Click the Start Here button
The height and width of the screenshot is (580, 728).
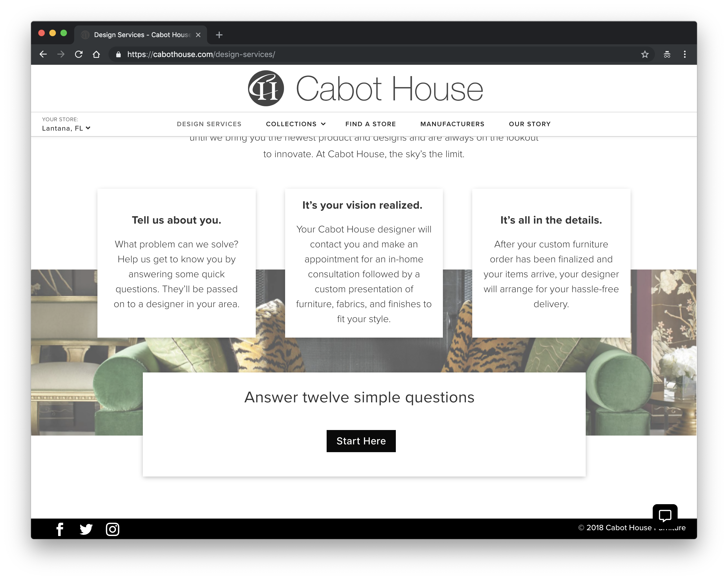361,441
